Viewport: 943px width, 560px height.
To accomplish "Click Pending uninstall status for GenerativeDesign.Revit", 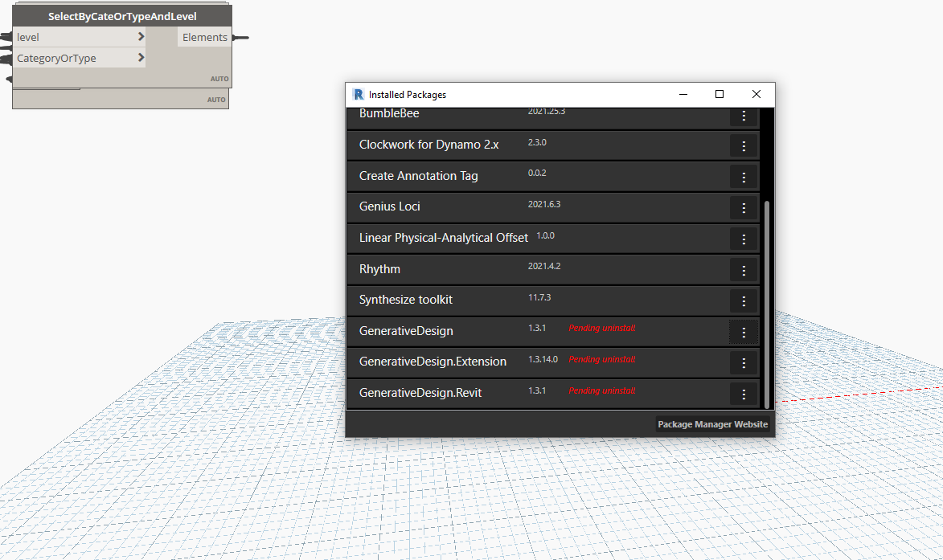I will (x=602, y=390).
